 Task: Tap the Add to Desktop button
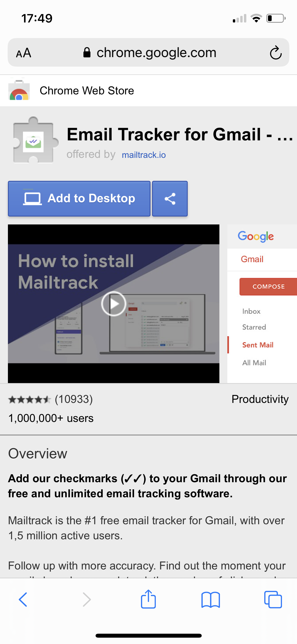pyautogui.click(x=79, y=199)
